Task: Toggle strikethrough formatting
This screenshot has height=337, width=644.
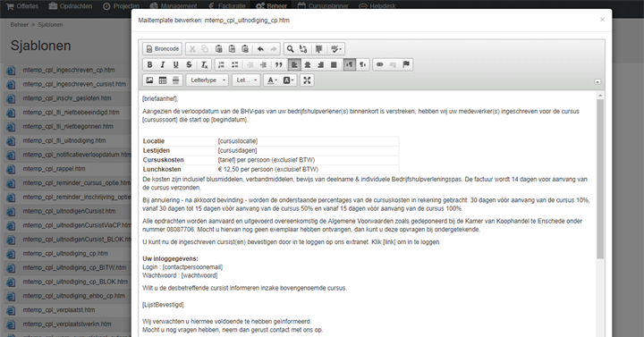Action: tap(189, 64)
